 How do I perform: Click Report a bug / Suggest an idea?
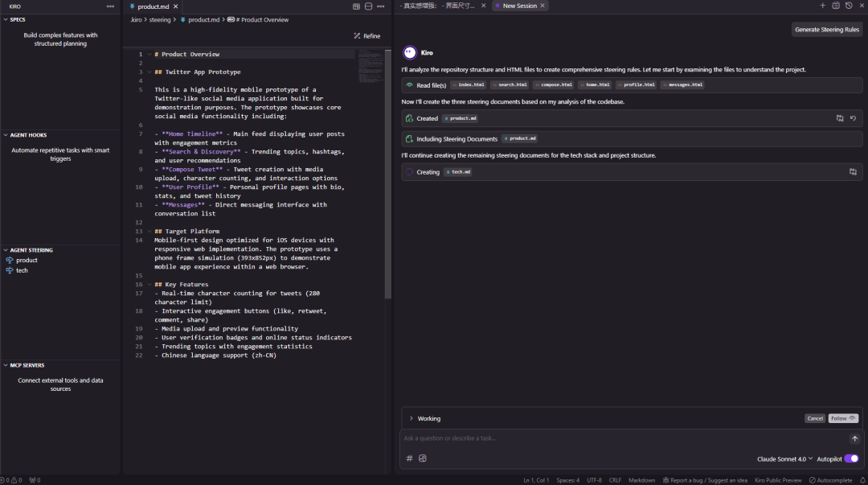point(706,480)
